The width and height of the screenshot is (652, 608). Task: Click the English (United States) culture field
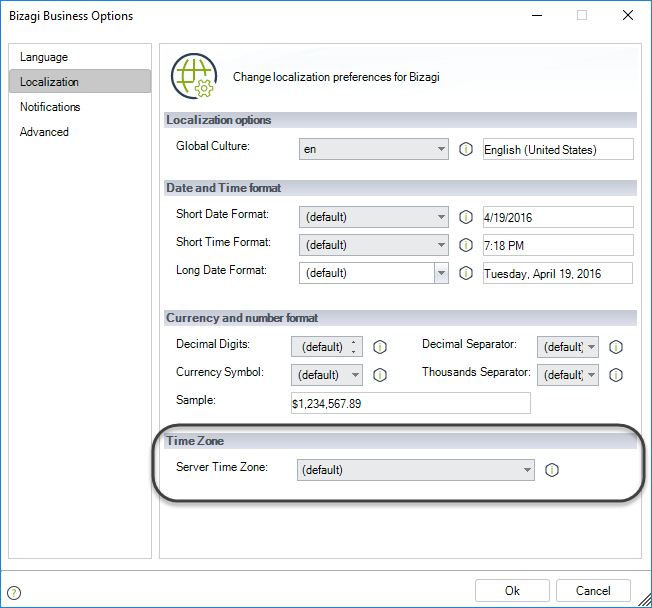(558, 149)
